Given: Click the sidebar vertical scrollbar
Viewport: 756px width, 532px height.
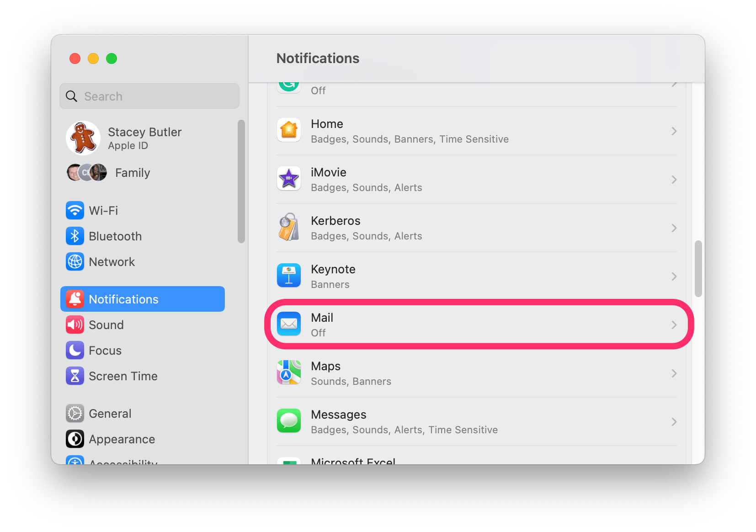Looking at the screenshot, I should [241, 181].
